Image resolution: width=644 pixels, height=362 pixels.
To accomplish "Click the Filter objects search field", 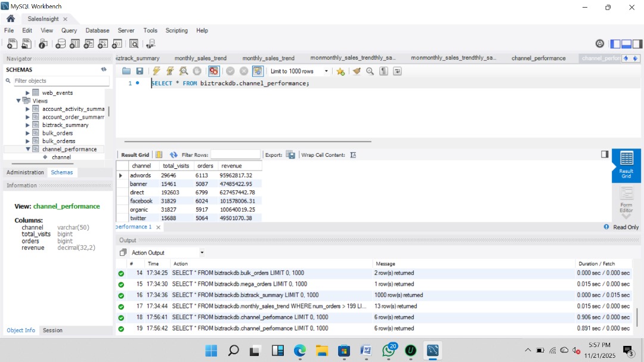I will click(x=61, y=81).
